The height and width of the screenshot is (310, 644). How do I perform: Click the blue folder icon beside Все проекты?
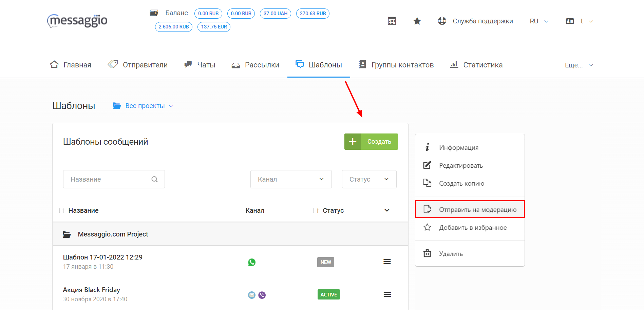tap(117, 106)
